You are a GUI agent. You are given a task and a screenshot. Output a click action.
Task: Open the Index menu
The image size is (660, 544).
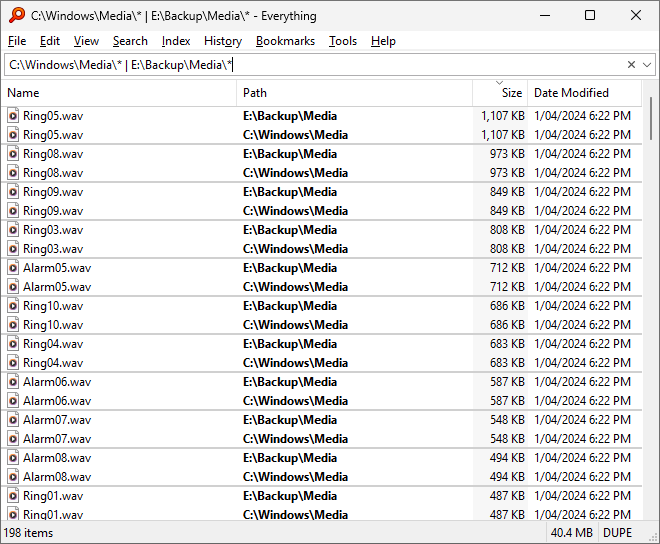click(176, 41)
